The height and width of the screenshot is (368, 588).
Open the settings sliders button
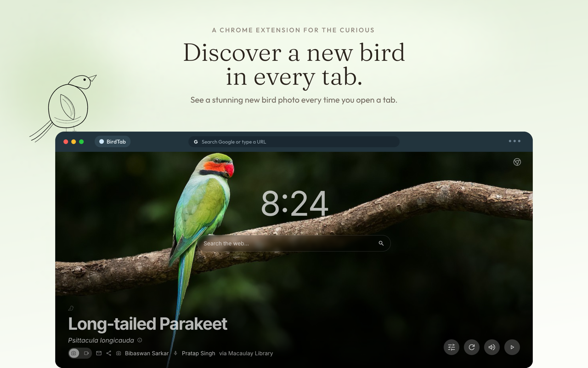[452, 347]
